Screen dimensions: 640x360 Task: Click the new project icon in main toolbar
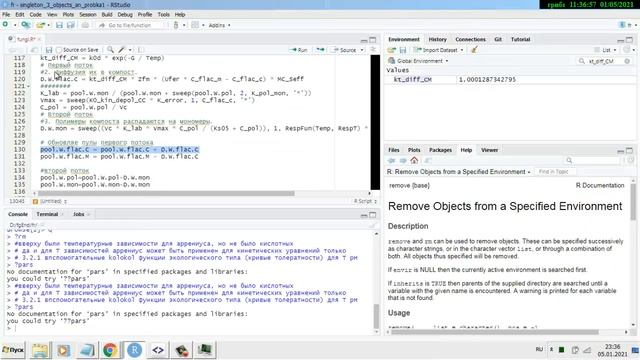click(x=26, y=25)
